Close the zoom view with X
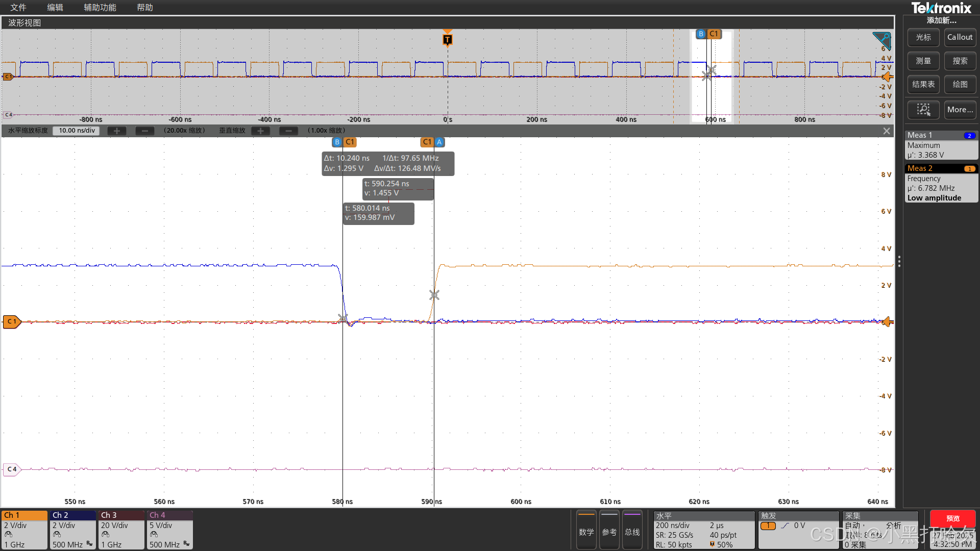The width and height of the screenshot is (980, 551). [887, 131]
